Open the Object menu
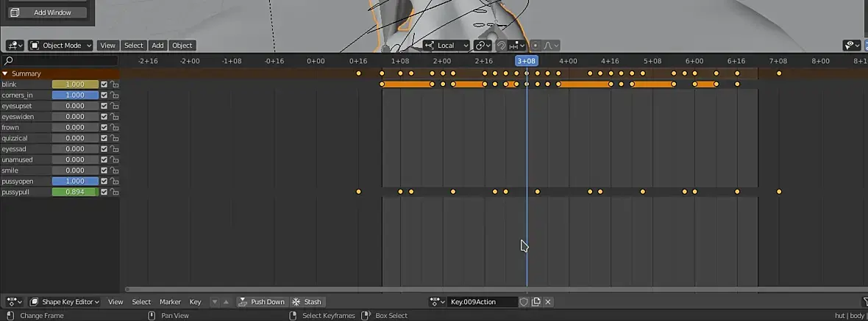 pyautogui.click(x=182, y=46)
